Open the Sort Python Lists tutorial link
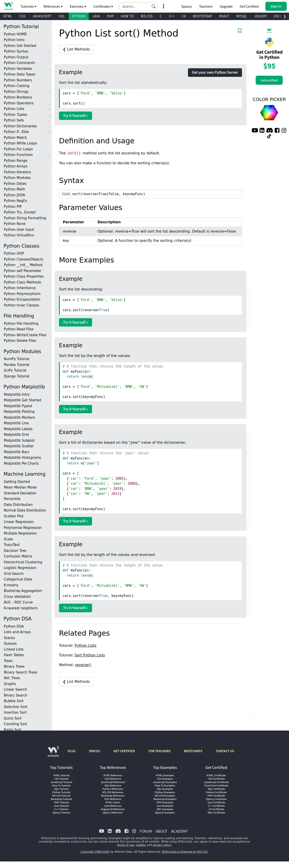289x868 pixels. [90, 655]
